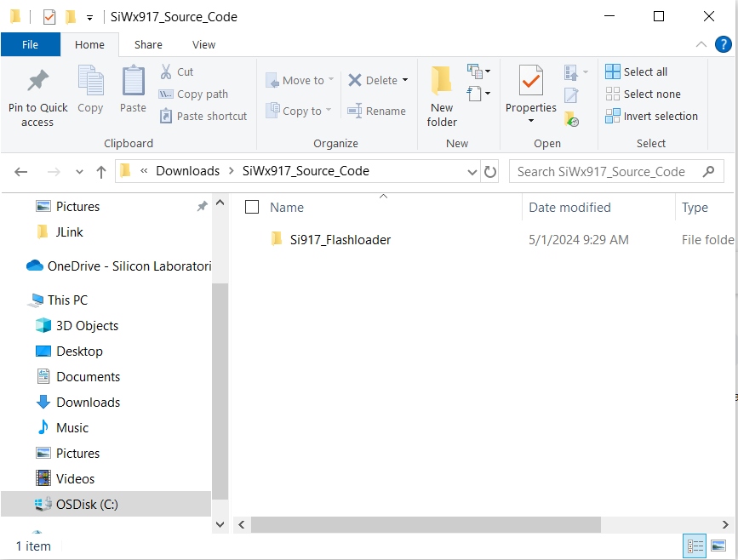Screen dimensions: 738x560
Task: Click Downloads in the address breadcrumb
Action: tap(188, 171)
